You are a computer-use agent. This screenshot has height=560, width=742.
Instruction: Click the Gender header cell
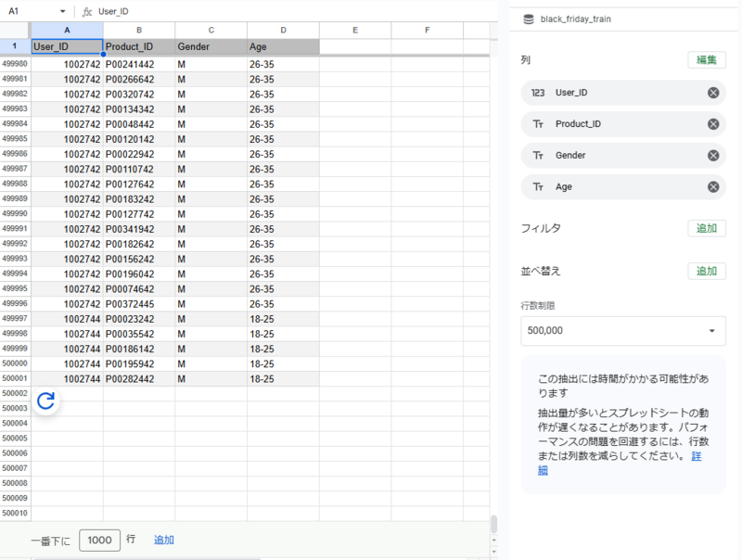(211, 47)
